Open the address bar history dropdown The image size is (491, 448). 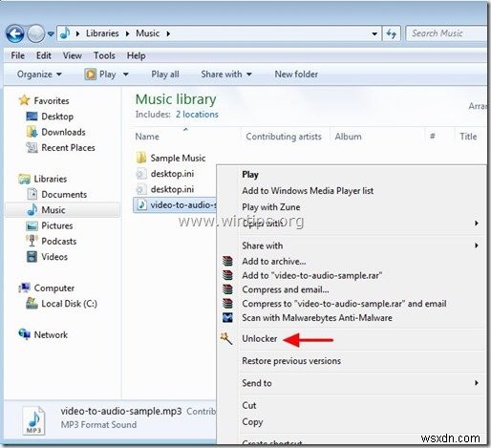[374, 33]
